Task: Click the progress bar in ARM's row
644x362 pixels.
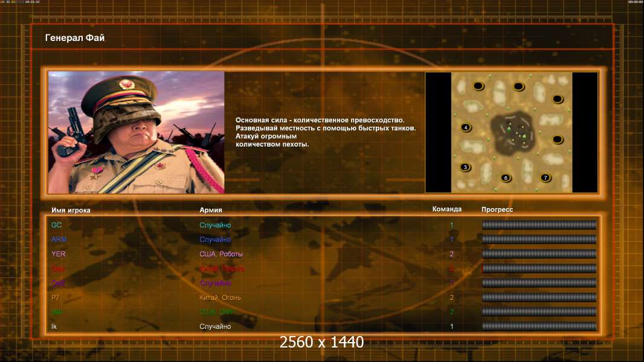Action: pos(539,239)
